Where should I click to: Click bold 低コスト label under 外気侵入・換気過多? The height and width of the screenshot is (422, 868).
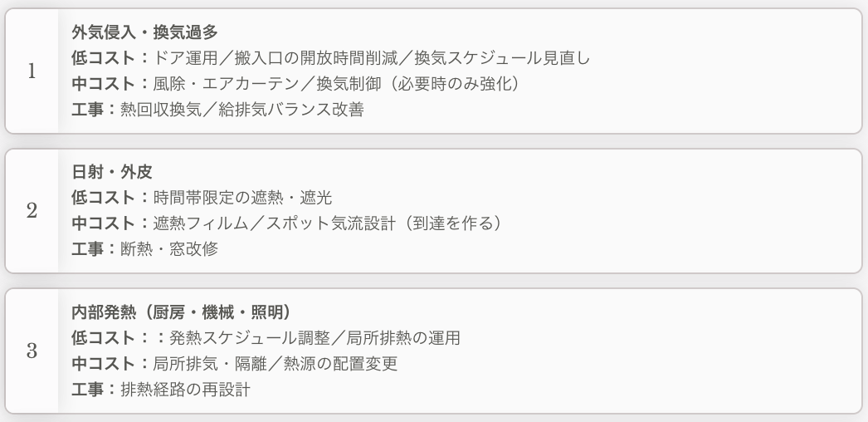click(x=105, y=59)
